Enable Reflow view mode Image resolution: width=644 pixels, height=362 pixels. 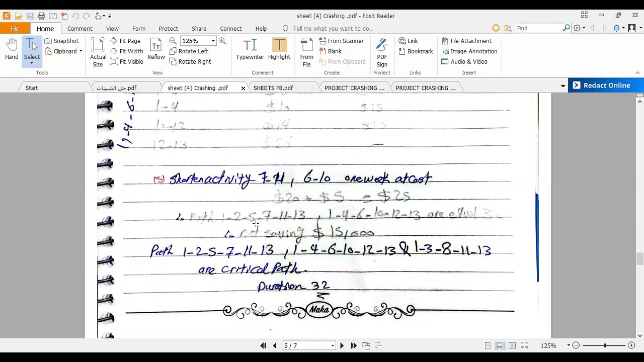point(156,50)
